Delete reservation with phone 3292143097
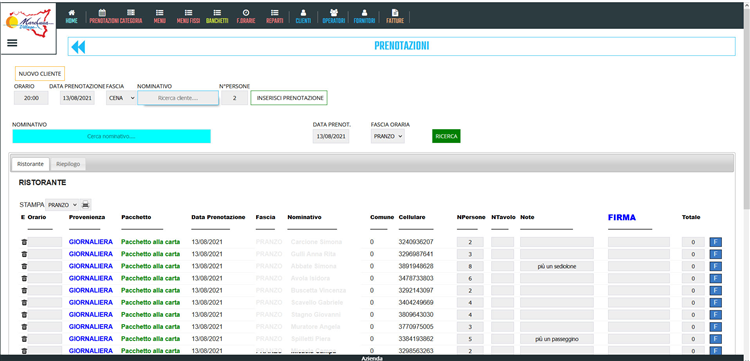This screenshot has width=750, height=361. click(24, 291)
